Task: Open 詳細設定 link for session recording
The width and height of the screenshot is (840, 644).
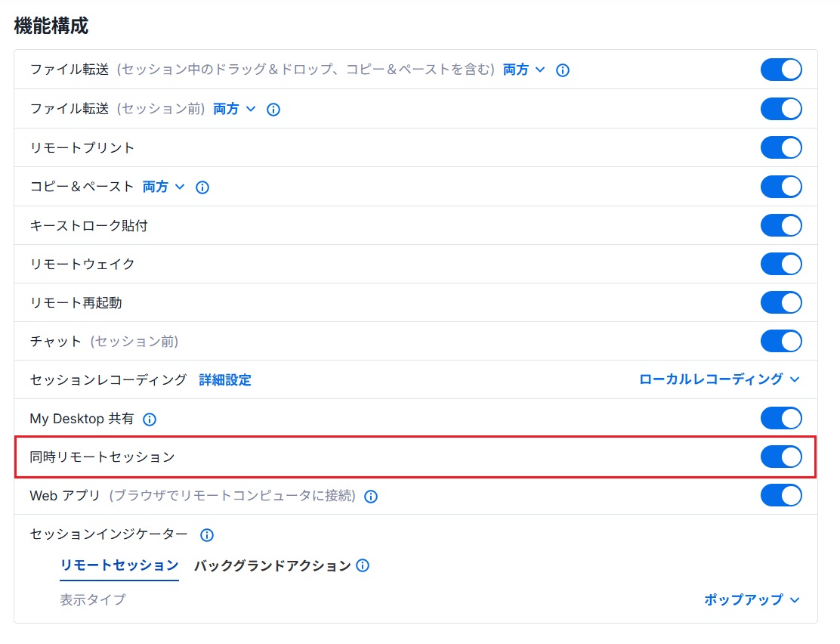Action: (x=225, y=380)
